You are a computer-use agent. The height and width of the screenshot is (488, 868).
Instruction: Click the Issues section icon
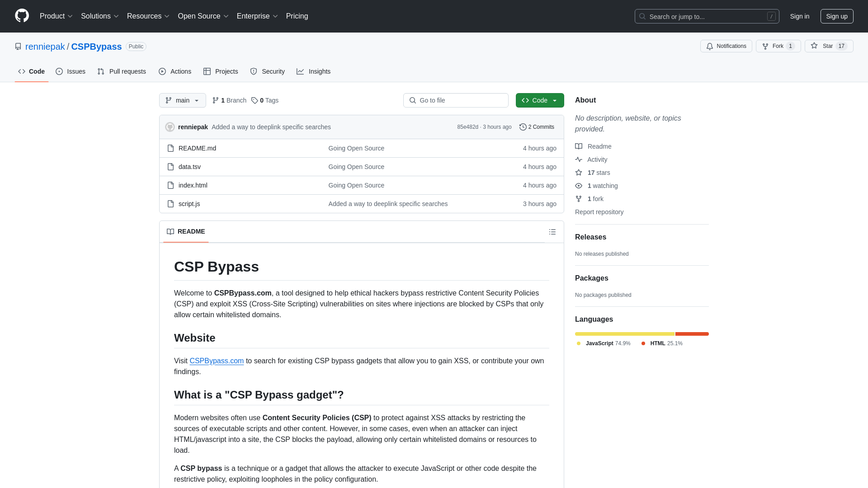point(59,71)
